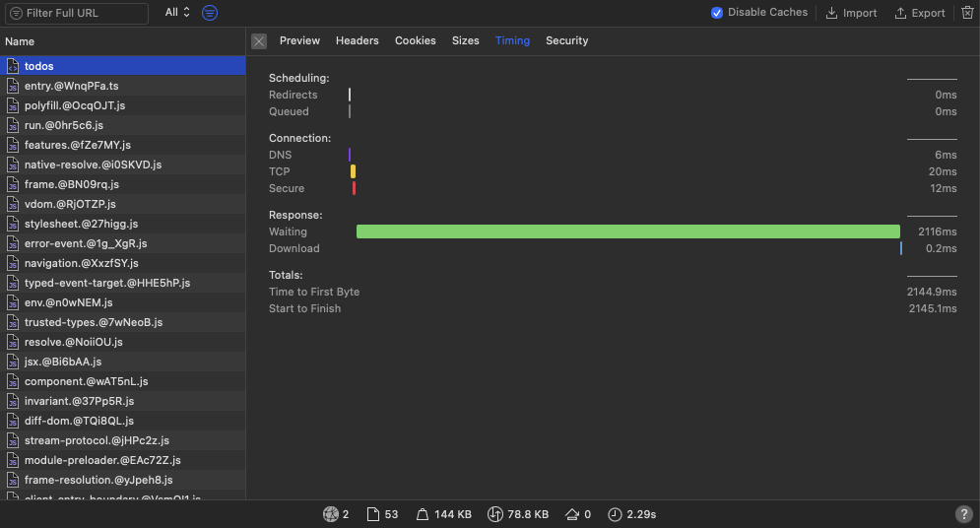Click the clock icon showing 2.29s

[615, 514]
